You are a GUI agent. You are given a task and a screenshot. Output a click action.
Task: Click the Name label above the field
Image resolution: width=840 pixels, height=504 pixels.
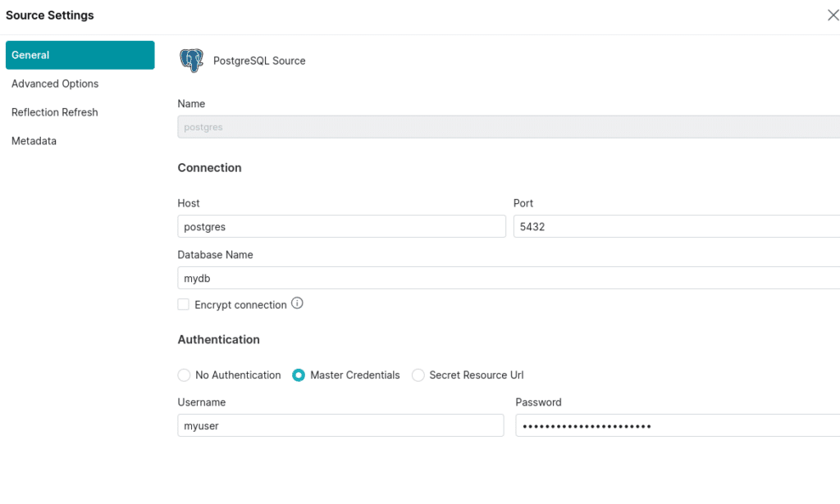(x=191, y=104)
